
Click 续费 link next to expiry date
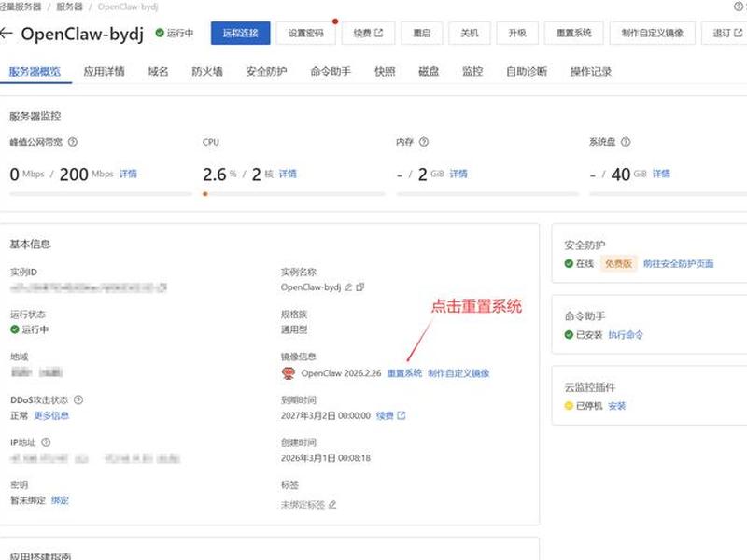390,415
